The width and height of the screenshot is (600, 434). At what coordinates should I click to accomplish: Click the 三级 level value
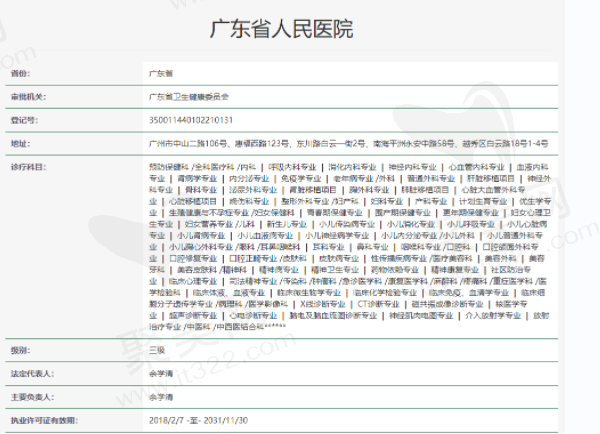[x=157, y=350]
